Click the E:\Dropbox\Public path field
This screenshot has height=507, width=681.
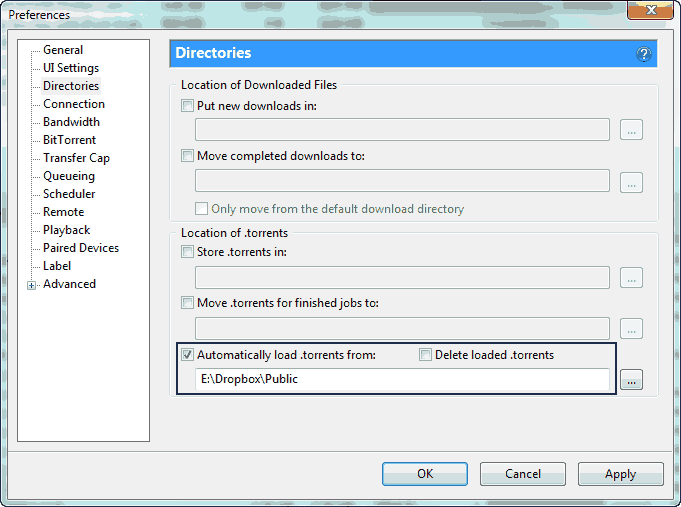(x=402, y=380)
